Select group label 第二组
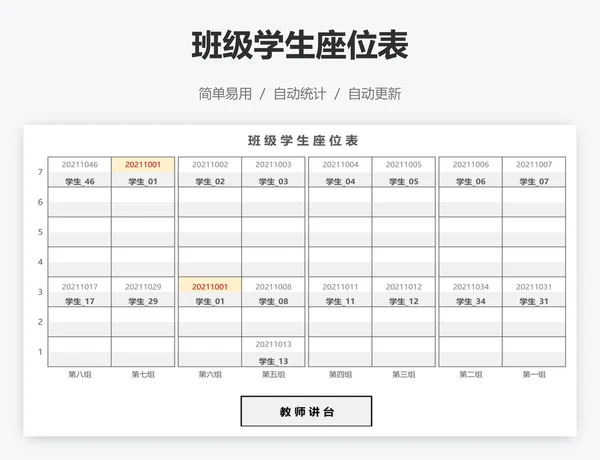Viewport: 600px width, 460px height. point(471,374)
